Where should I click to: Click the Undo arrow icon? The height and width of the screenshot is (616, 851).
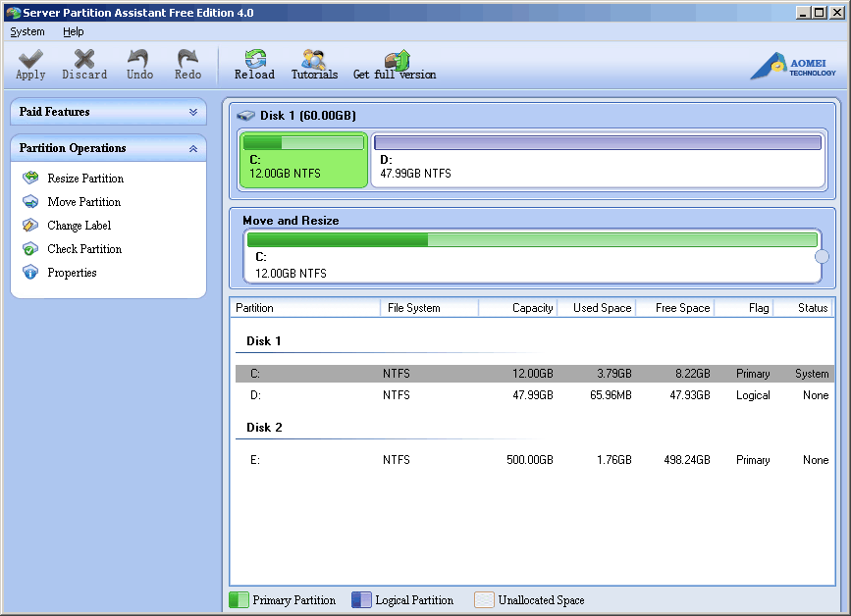[138, 59]
